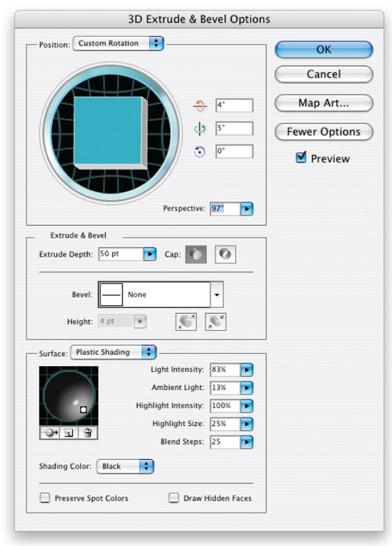
Task: Click the Y-axis rotation field showing 5°
Action: point(234,128)
